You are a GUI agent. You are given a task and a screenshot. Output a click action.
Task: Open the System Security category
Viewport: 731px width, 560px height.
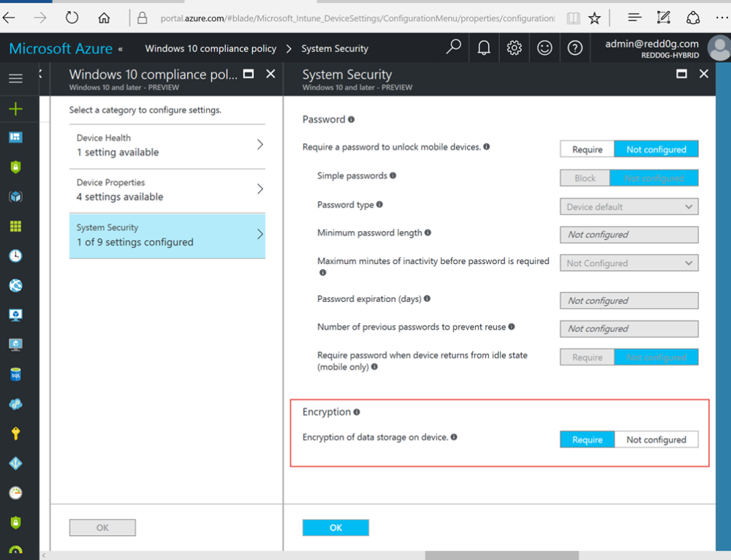point(167,235)
